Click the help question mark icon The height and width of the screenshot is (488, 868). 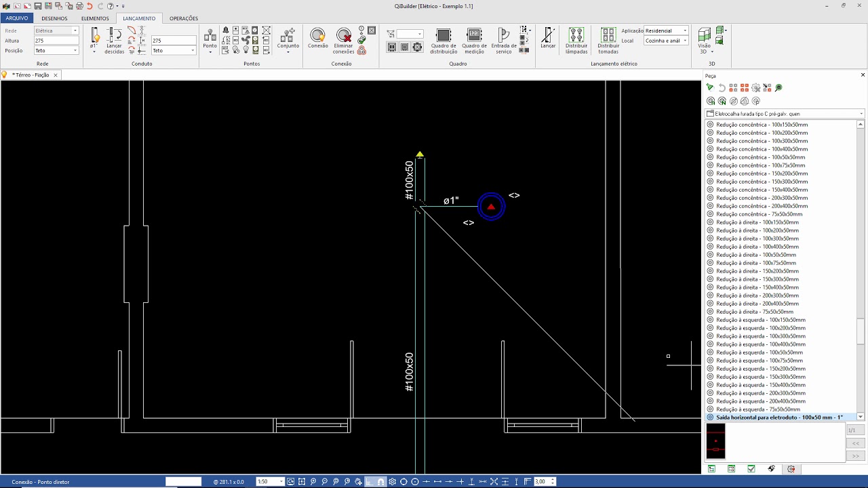pos(110,6)
